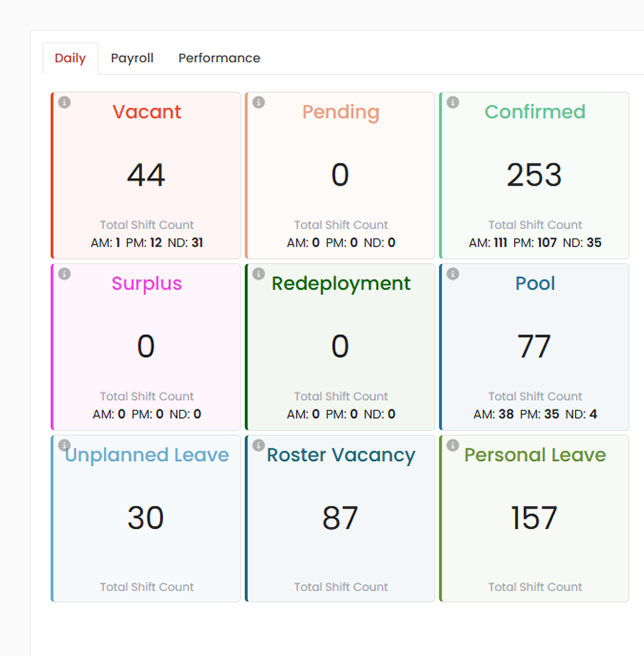644x656 pixels.
Task: Click the info icon on Vacant card
Action: (x=64, y=102)
